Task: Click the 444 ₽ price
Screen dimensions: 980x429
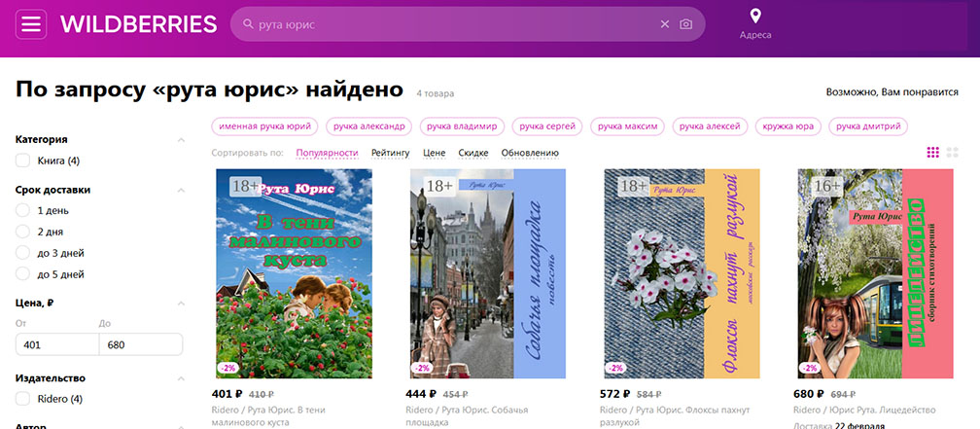Action: (421, 394)
